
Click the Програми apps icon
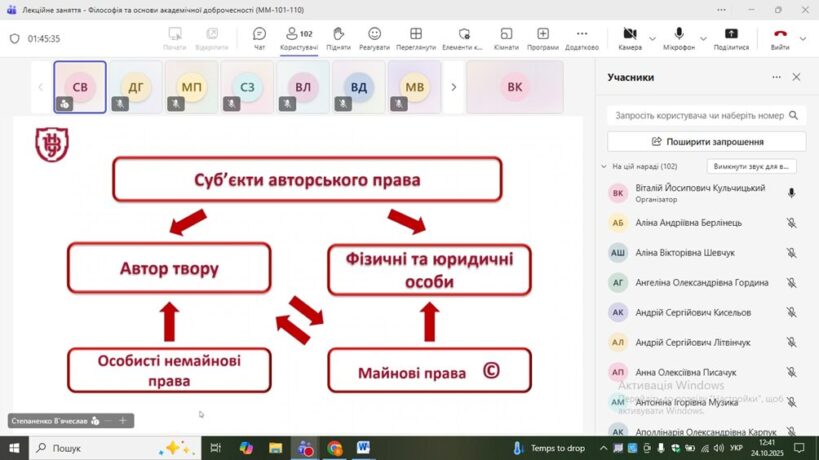[x=542, y=38]
